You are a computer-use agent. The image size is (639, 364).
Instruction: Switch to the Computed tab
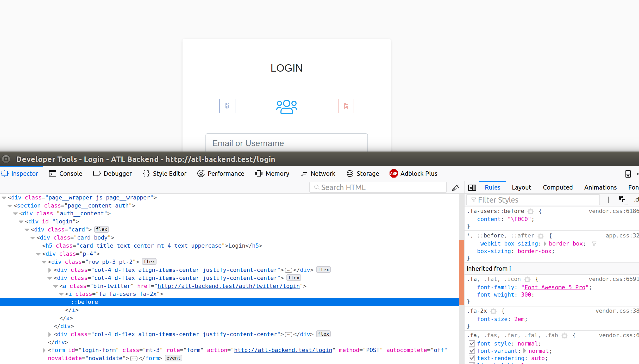pyautogui.click(x=557, y=187)
